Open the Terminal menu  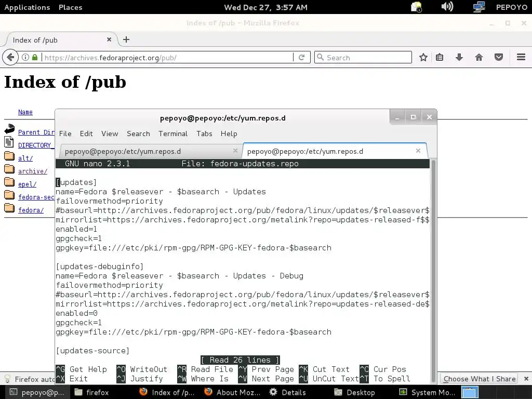point(173,134)
